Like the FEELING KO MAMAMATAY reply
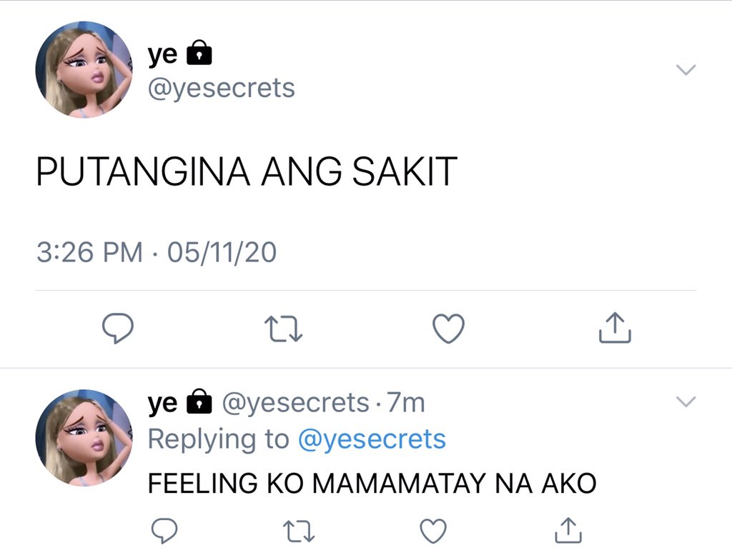Viewport: 732px width, 560px height. (433, 531)
